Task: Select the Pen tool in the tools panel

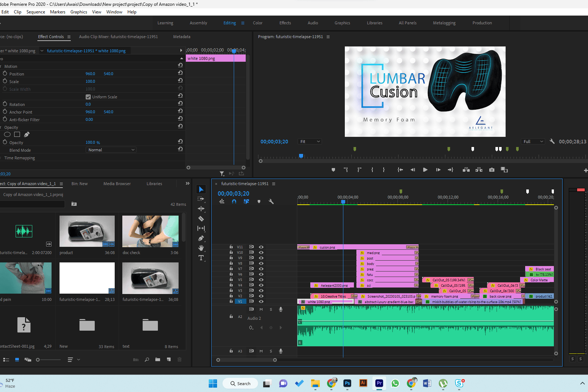Action: 201,238
